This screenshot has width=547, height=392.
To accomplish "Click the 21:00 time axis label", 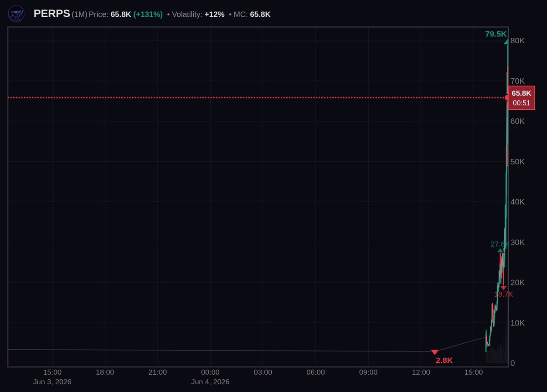I will click(158, 372).
